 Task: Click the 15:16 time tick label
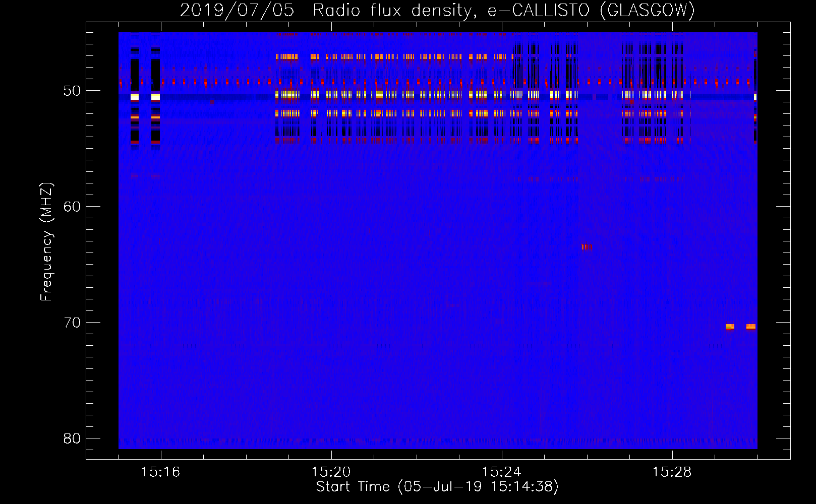tap(160, 472)
